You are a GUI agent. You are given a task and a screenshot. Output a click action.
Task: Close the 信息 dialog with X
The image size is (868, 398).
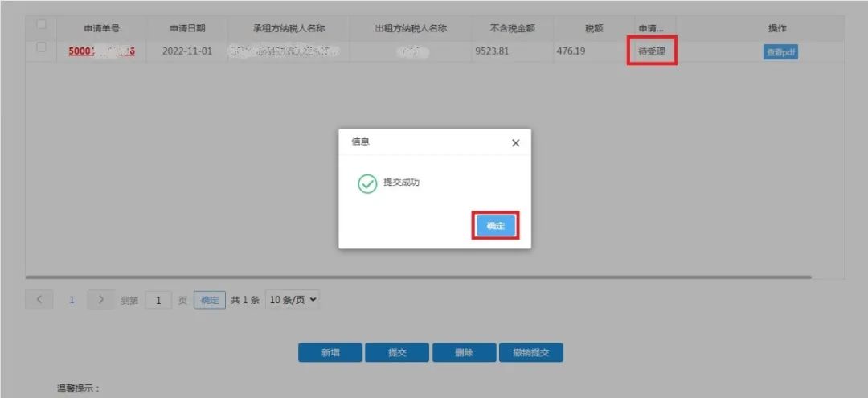point(515,143)
